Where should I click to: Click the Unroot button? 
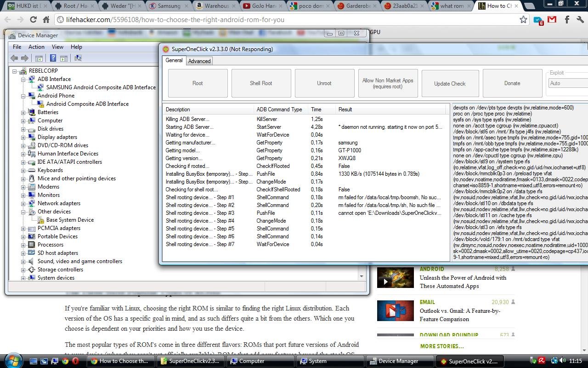324,83
